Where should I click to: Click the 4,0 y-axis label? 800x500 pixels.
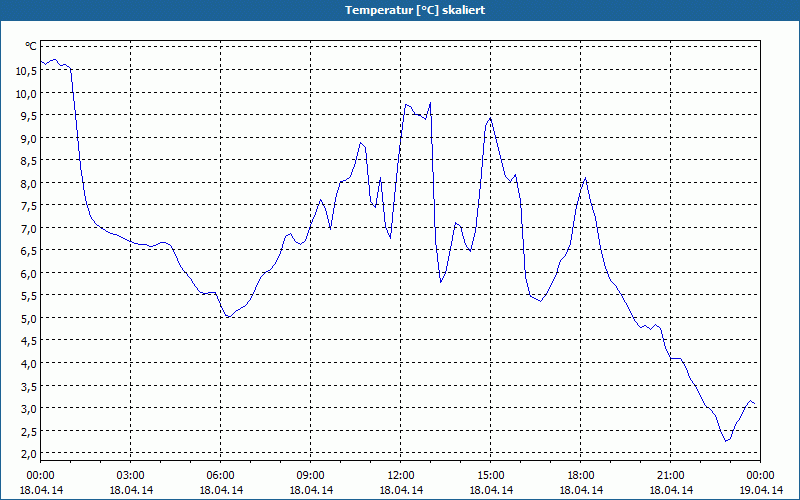click(x=29, y=363)
